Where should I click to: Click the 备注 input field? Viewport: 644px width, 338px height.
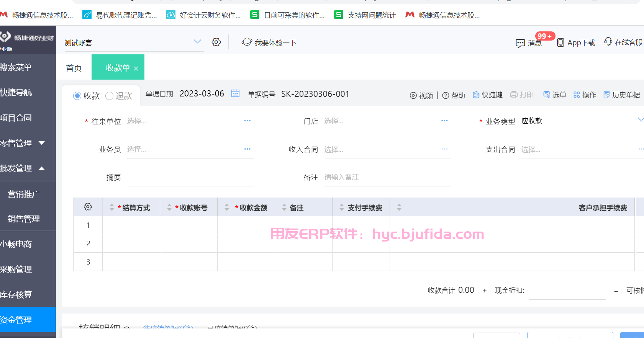click(388, 177)
